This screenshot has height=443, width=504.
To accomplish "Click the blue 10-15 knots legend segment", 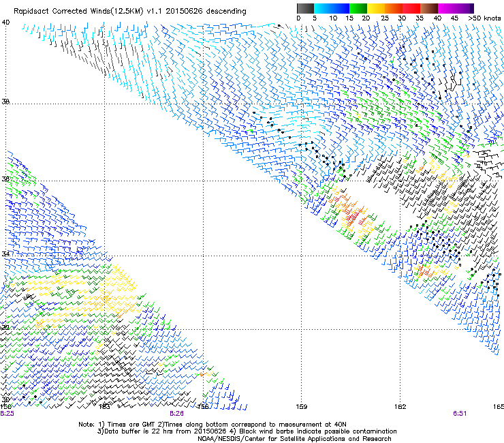I will pos(341,8).
